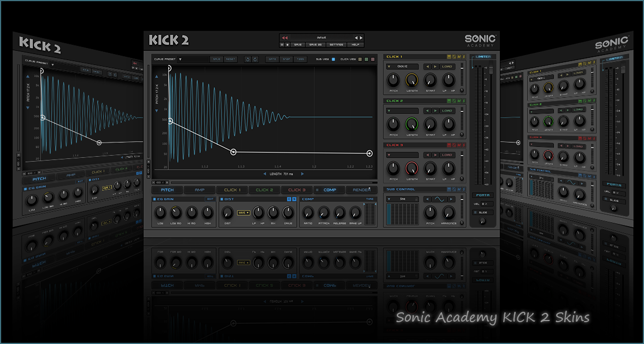
Task: Open Click 3 sample dropdown
Action: (x=402, y=155)
